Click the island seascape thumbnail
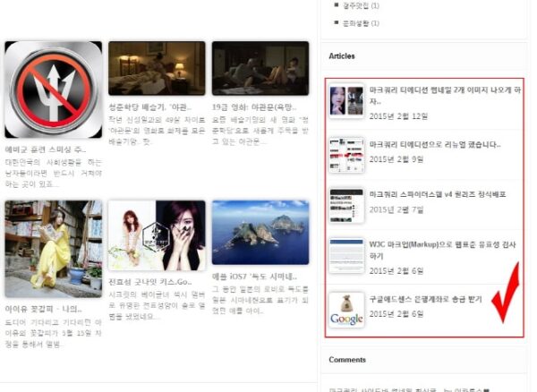The width and height of the screenshot is (537, 392). coord(260,233)
